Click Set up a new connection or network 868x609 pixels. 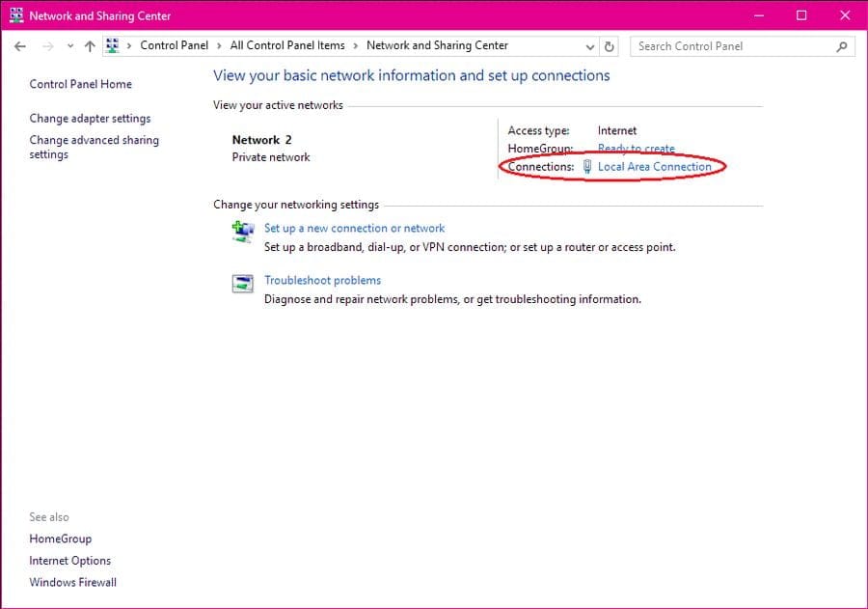click(x=354, y=229)
